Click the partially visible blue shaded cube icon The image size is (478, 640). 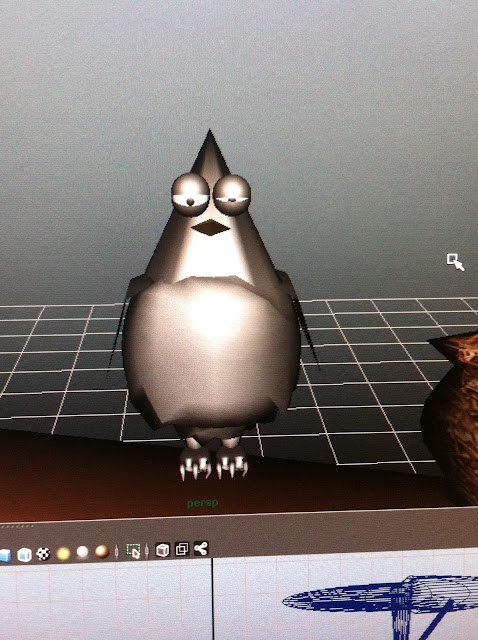(4, 556)
